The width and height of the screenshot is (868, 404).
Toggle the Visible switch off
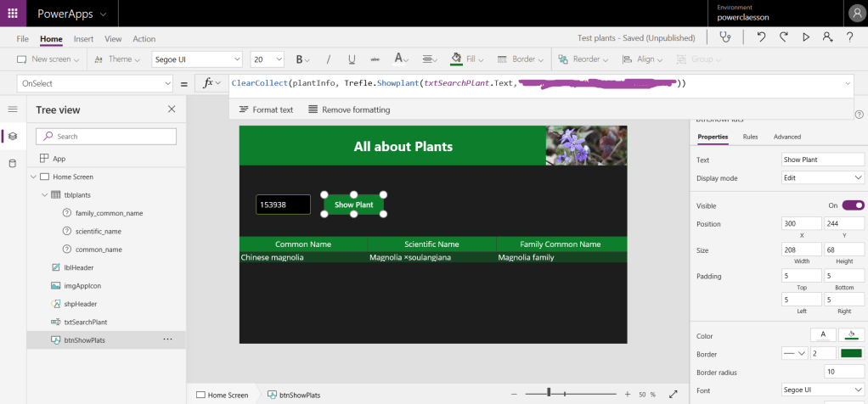853,205
